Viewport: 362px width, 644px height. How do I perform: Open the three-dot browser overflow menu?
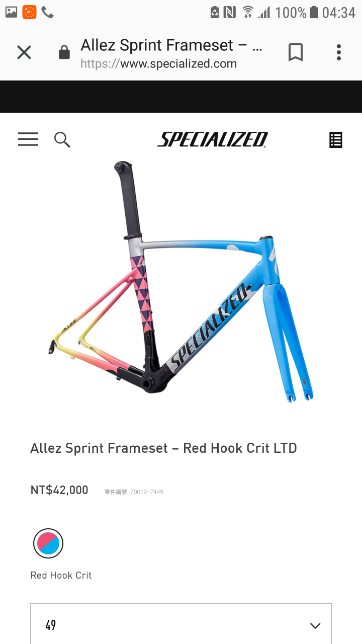(x=339, y=52)
